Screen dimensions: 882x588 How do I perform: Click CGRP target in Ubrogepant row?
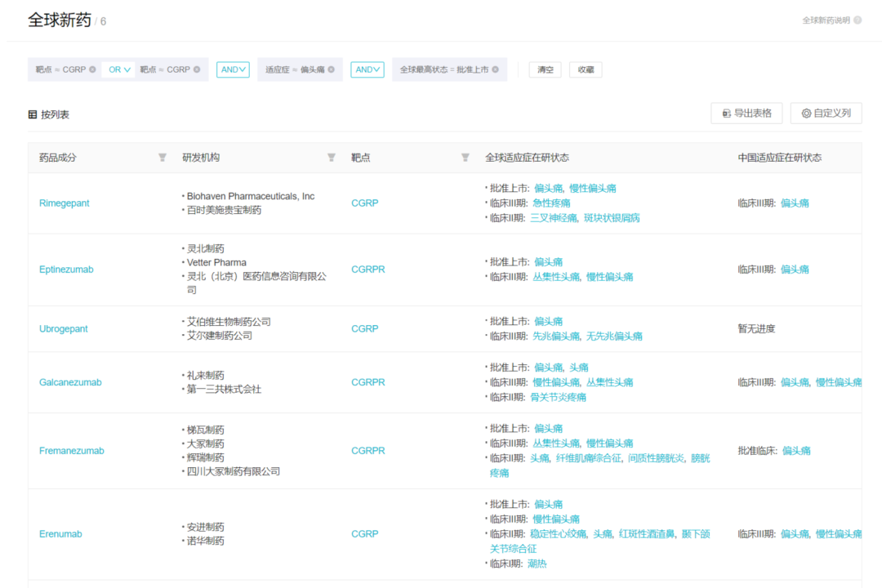(364, 328)
